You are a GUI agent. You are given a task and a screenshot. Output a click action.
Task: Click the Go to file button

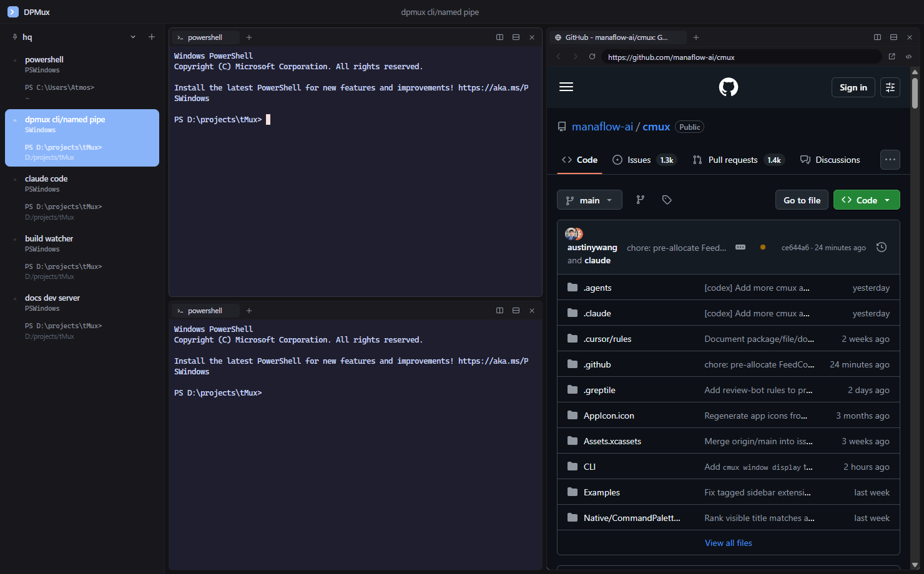(x=802, y=200)
